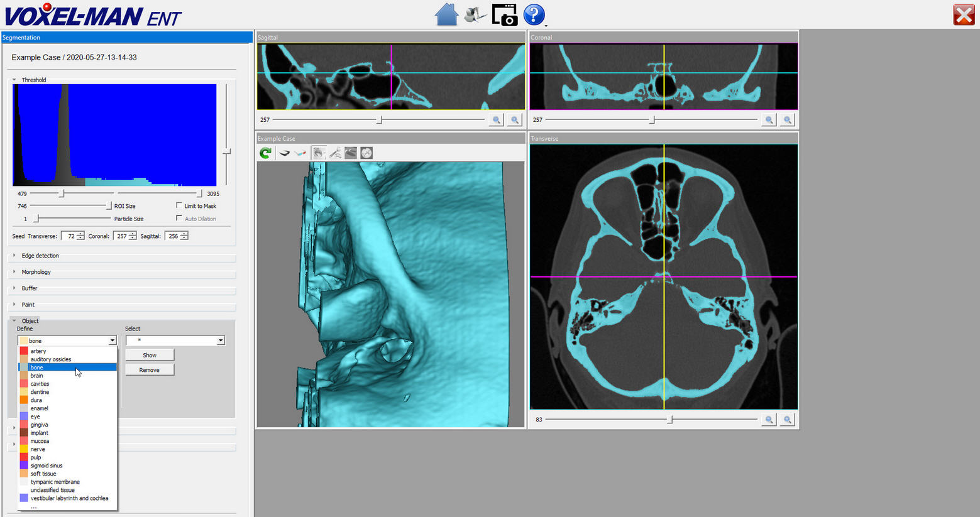This screenshot has width=980, height=517.
Task: Select the gray instrument tools icon in the 3D toolbar
Action: click(x=335, y=153)
